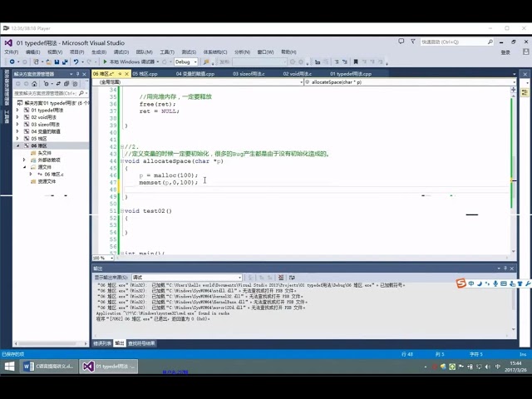
Task: Click the volume icon in system tray
Action: click(488, 367)
